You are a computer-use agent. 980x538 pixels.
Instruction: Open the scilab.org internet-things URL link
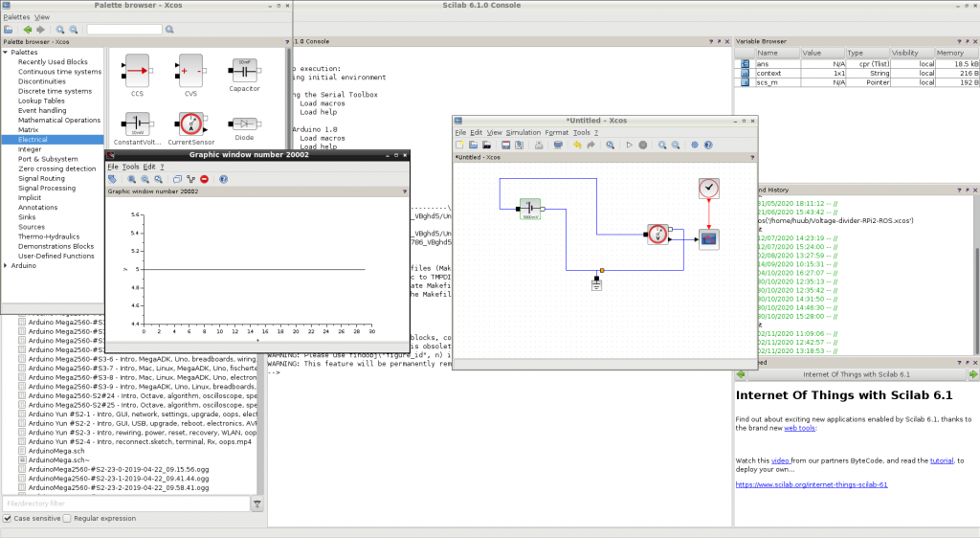812,484
